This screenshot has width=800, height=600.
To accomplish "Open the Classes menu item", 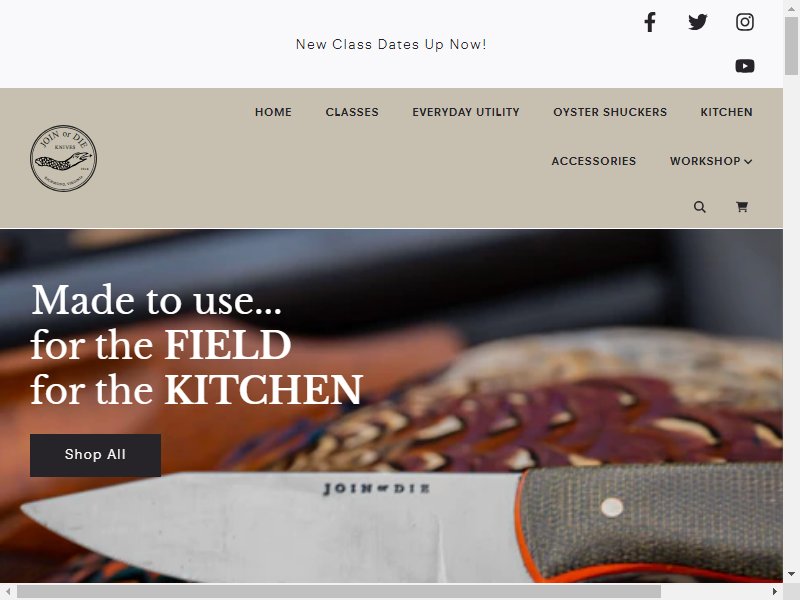I will [352, 112].
